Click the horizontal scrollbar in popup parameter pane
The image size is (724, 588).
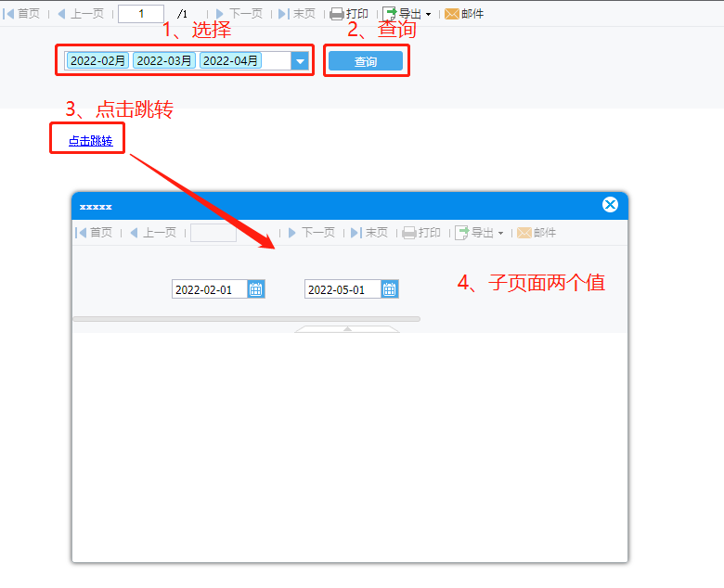[247, 319]
